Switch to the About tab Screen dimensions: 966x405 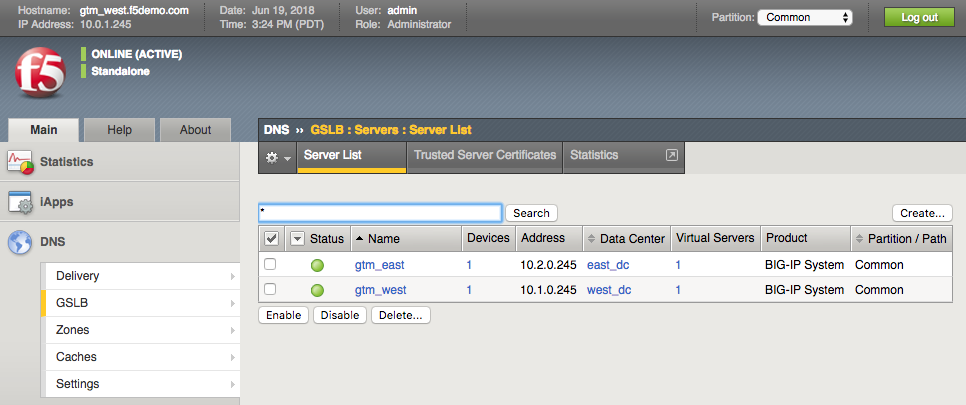click(195, 130)
